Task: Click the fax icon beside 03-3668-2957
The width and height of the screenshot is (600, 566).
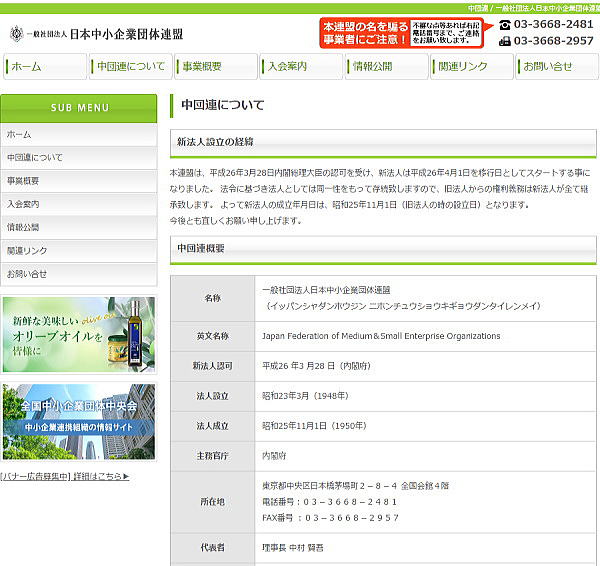Action: 505,41
